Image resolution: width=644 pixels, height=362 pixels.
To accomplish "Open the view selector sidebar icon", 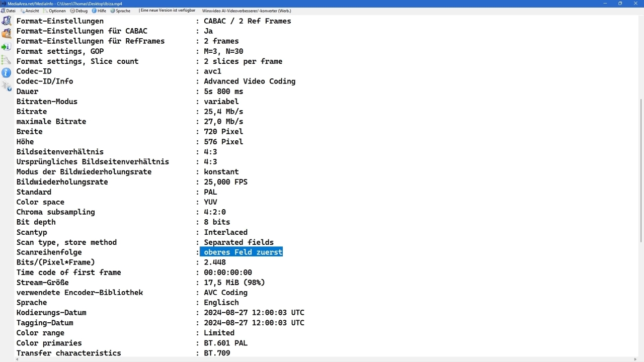I will click(6, 86).
